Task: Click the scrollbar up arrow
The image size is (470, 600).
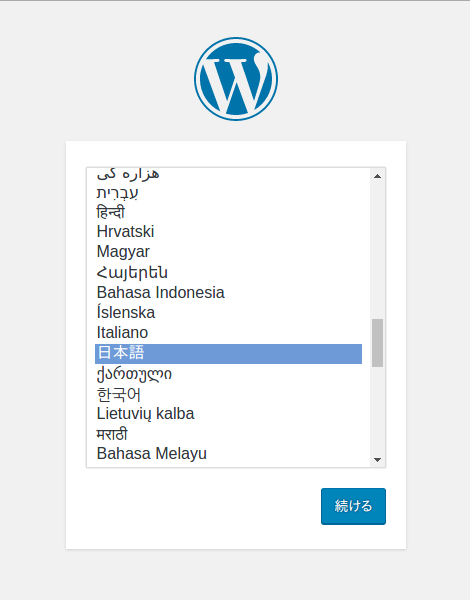Action: tap(377, 176)
